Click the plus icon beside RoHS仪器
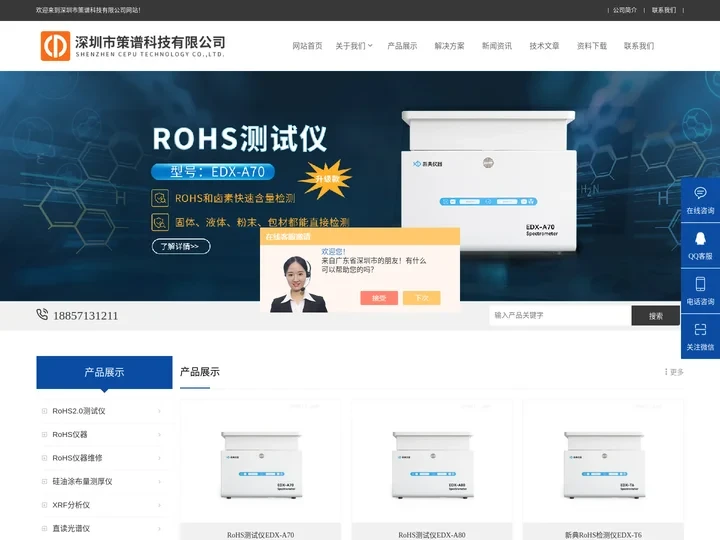The image size is (720, 540). (45, 434)
